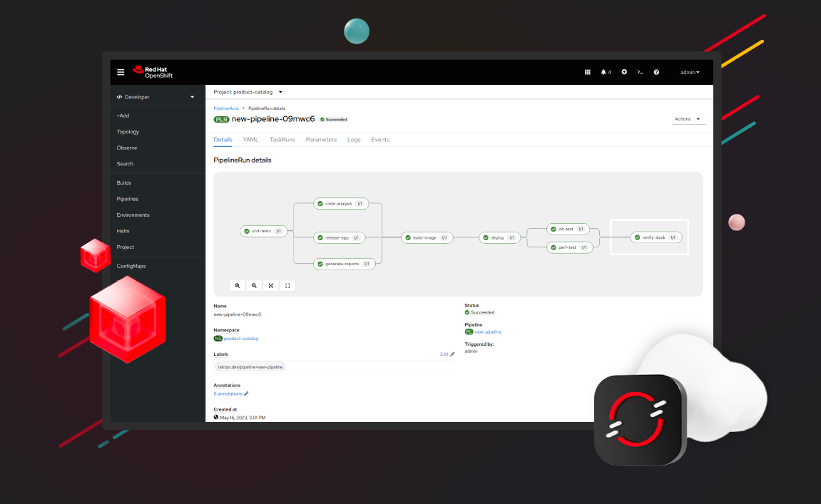Reset the pipeline view with fullscreen icon
821x504 pixels.
(x=287, y=285)
